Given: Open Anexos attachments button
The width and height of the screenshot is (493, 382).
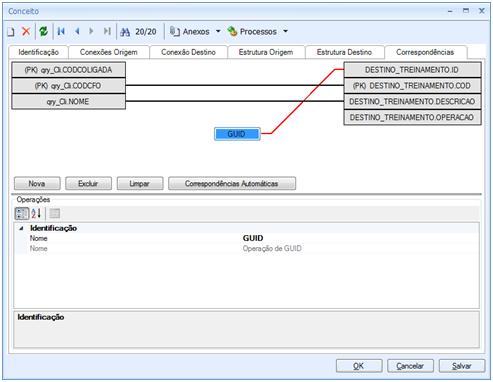Looking at the screenshot, I should (x=190, y=31).
